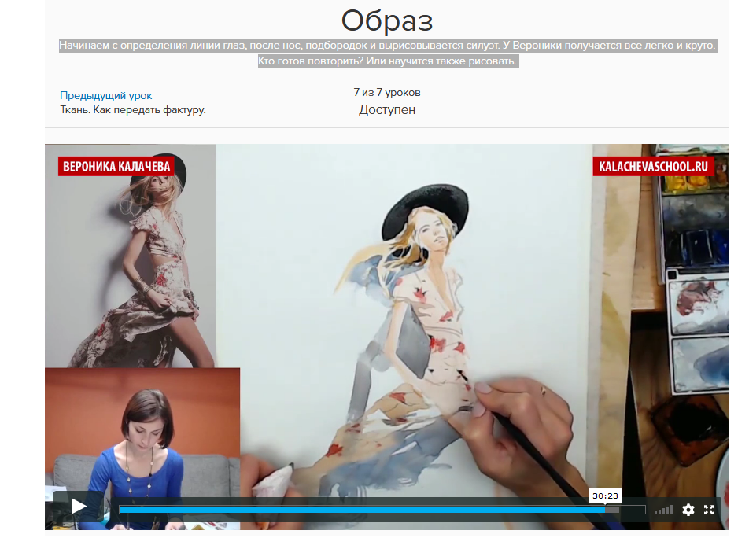Jump to the unplayed end of timeline
Screen dimensions: 749x560
[x=634, y=510]
